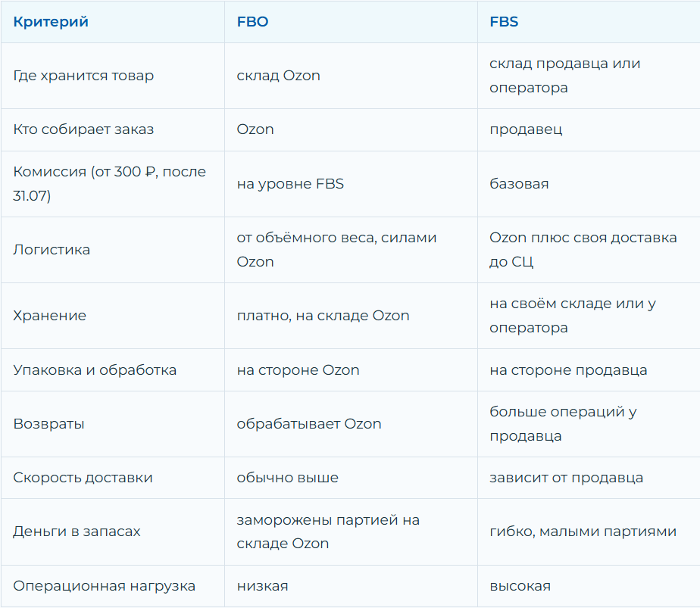
Task: Select the 'Где хранится товар' row label
Action: tap(83, 76)
